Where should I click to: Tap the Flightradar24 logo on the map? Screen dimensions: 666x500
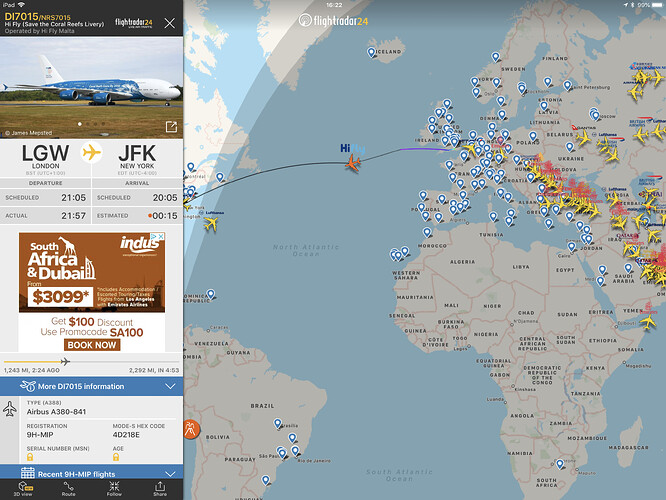(333, 20)
